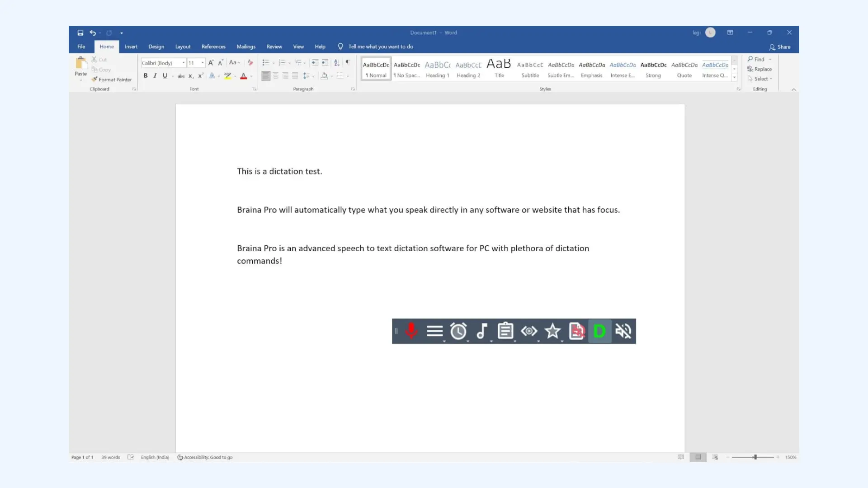Open the alarm clock tool in Braina toolbar
868x488 pixels.
pos(458,331)
